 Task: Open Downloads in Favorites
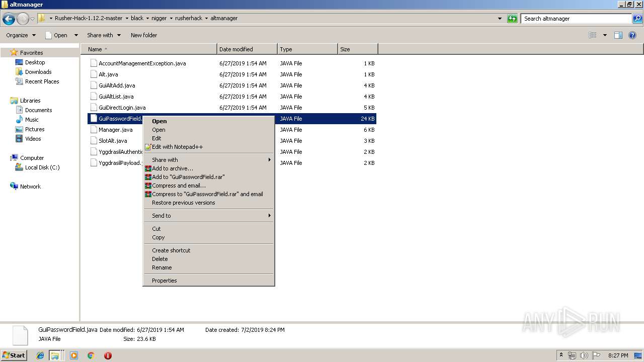[38, 72]
